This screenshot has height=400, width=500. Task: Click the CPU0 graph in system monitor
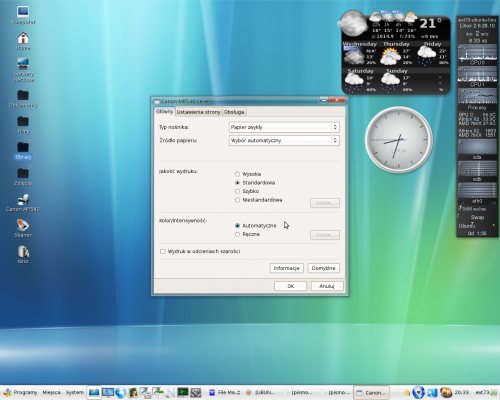(477, 53)
